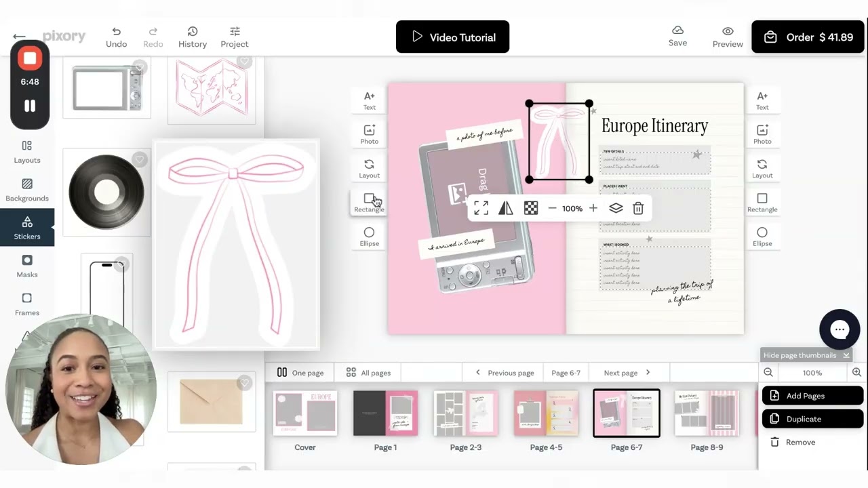
Task: Hide page thumbnails
Action: pyautogui.click(x=806, y=355)
